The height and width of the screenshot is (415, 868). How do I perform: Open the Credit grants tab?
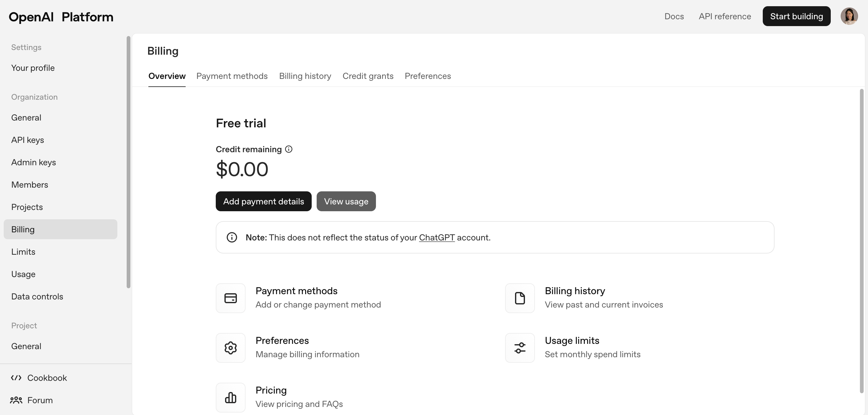pos(368,76)
